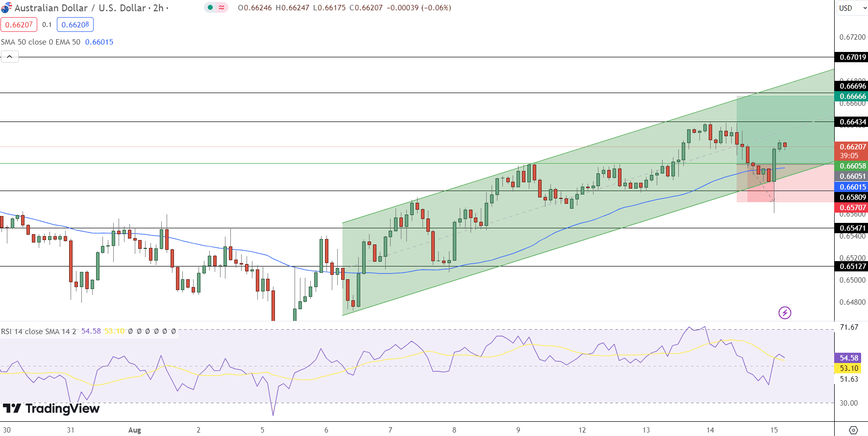Click the blue 0.66015 EMA price label
This screenshot has height=436, width=868.
point(852,187)
